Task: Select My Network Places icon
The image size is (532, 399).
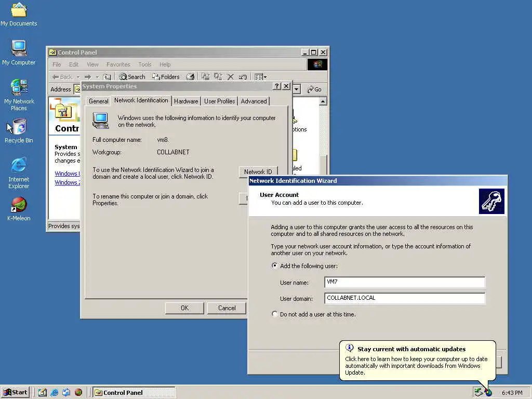Action: [x=19, y=95]
